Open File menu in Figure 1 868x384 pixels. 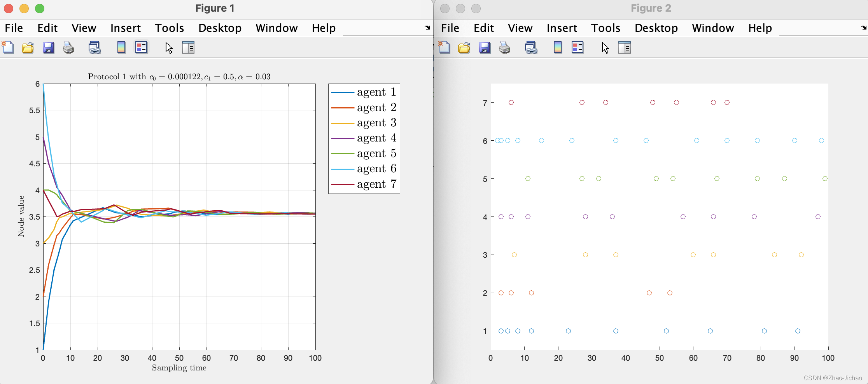(14, 28)
